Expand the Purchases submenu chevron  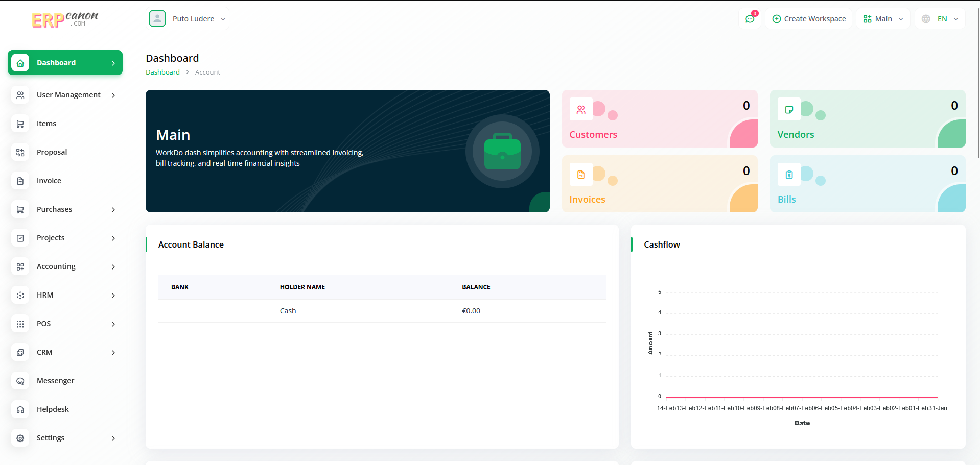[113, 210]
